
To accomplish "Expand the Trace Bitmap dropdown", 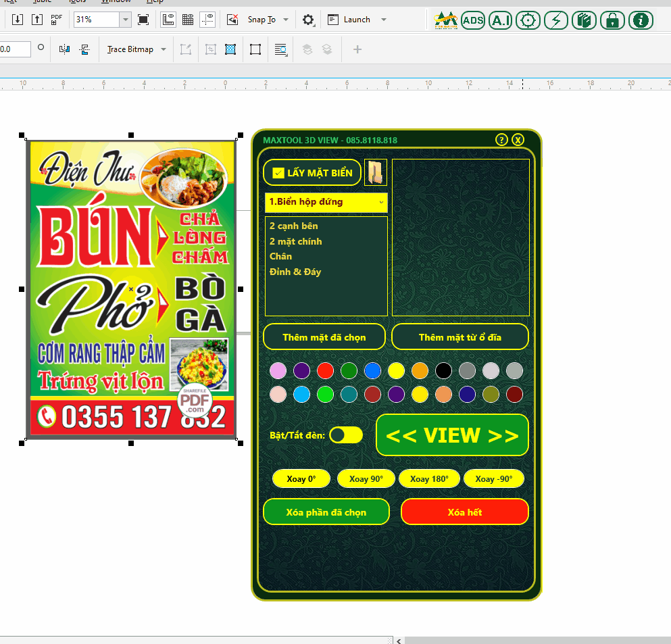I will (x=164, y=49).
